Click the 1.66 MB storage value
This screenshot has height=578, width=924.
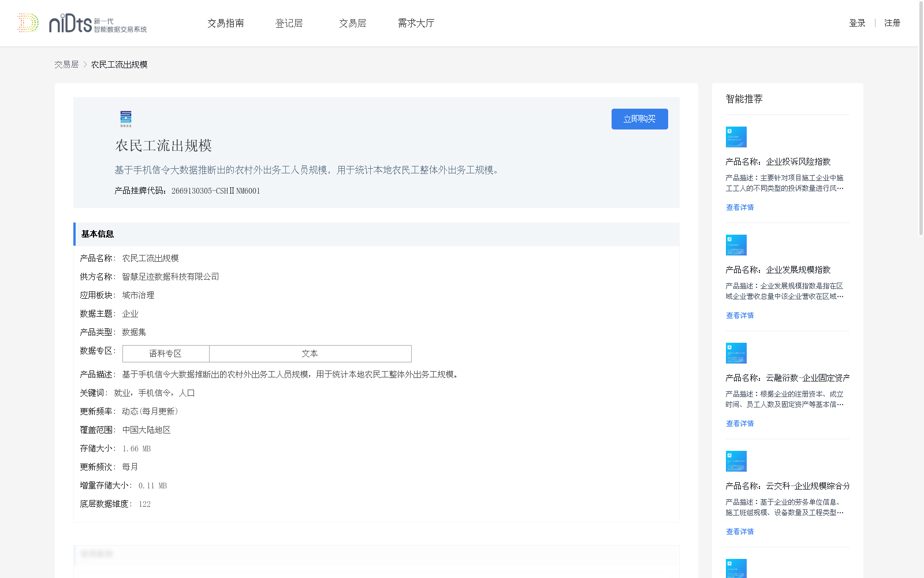coord(136,449)
